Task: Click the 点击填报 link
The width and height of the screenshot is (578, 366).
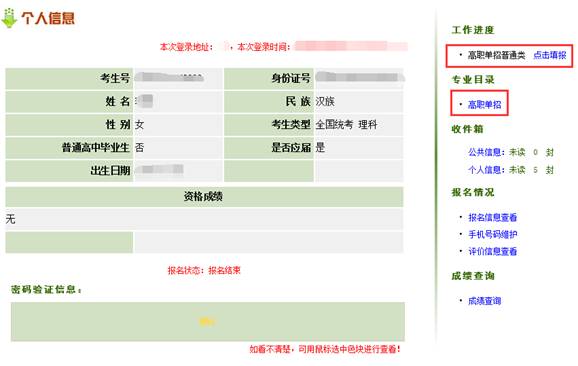Action: click(x=550, y=55)
